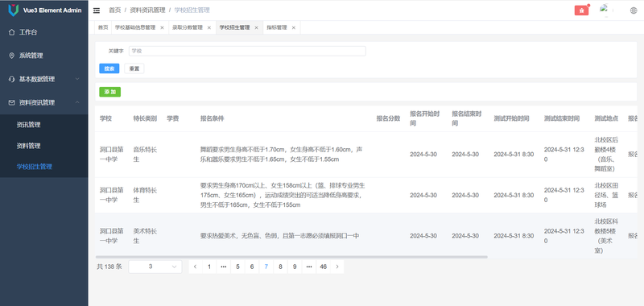Open the page size dropdown
The width and height of the screenshot is (644, 306).
155,267
